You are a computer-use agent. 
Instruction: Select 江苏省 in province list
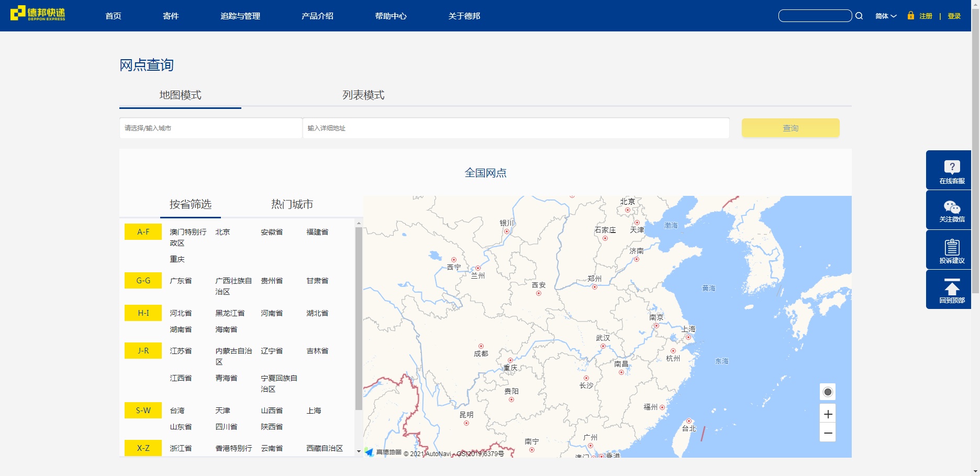[x=181, y=351]
